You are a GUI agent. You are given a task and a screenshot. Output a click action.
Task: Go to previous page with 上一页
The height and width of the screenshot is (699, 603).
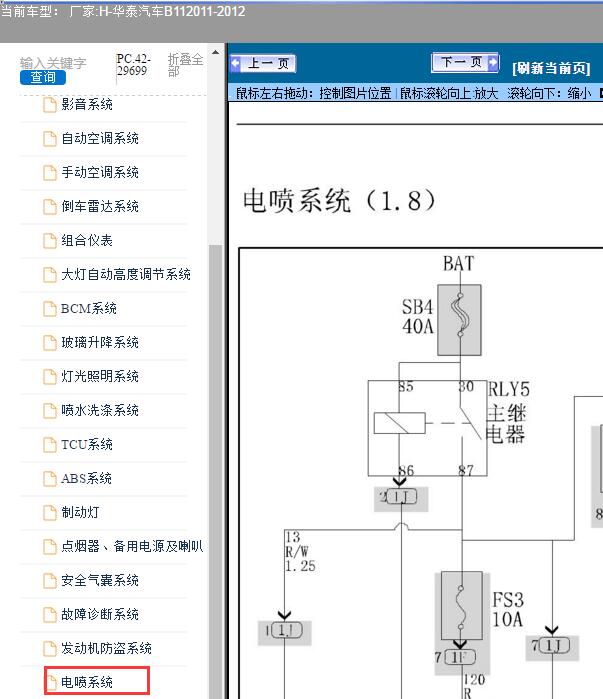263,63
